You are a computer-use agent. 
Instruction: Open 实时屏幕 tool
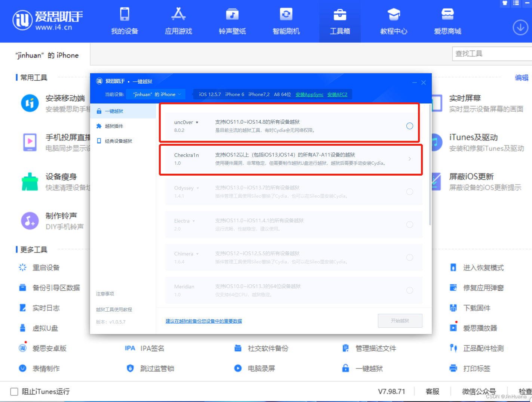tap(479, 103)
